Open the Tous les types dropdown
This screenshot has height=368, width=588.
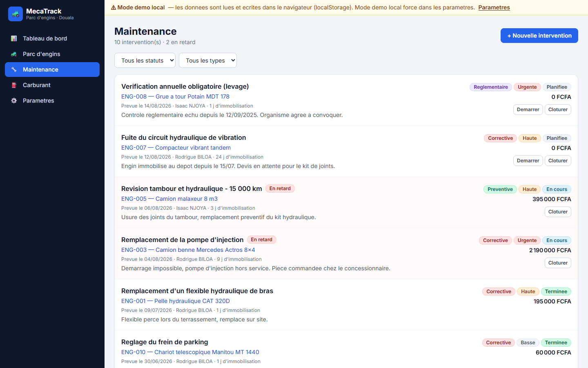coord(208,61)
